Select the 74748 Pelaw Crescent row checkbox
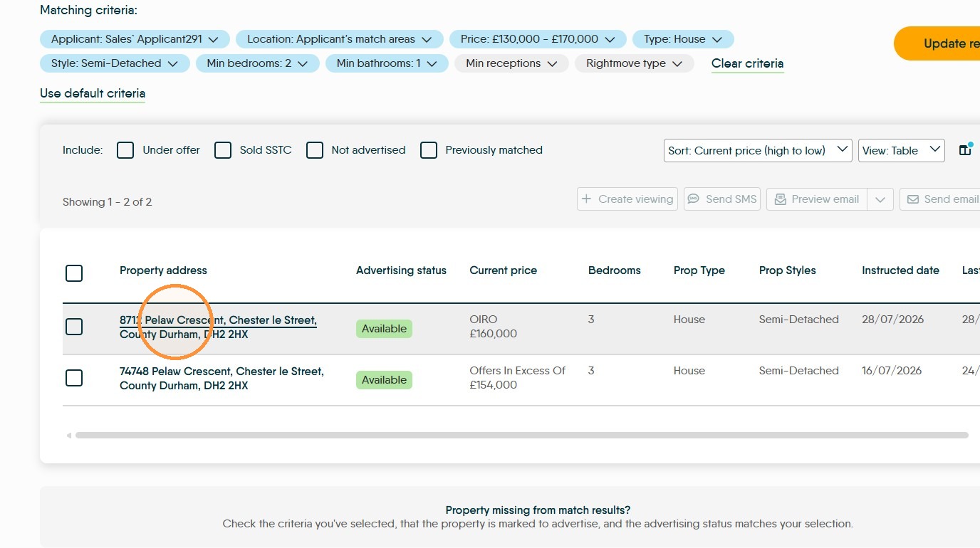This screenshot has width=980, height=548. coord(74,378)
